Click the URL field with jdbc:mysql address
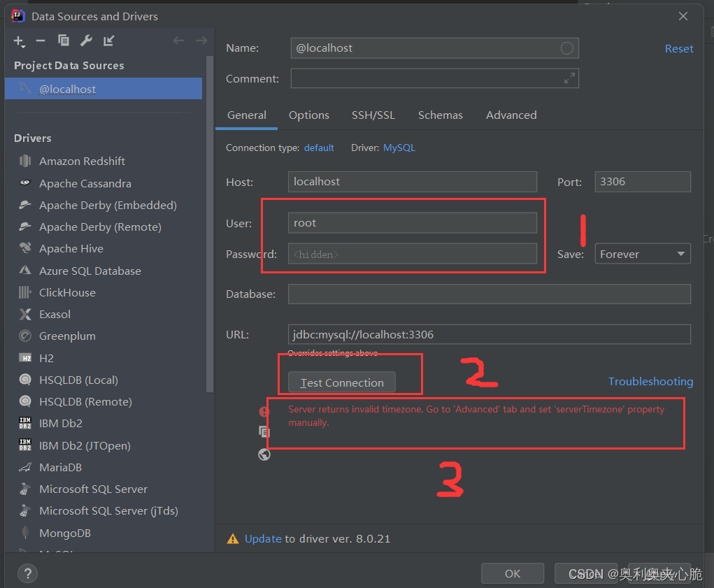 [x=489, y=334]
